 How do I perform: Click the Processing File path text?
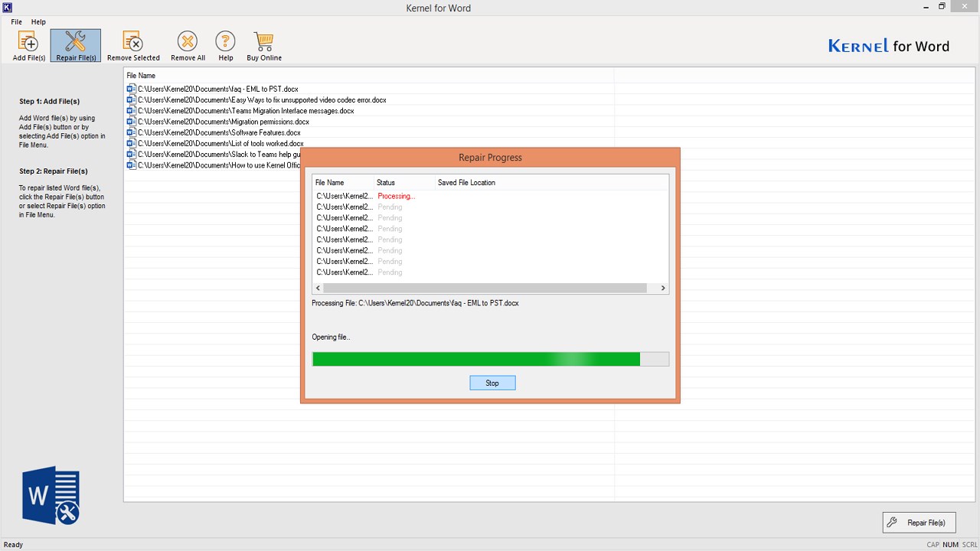click(415, 303)
